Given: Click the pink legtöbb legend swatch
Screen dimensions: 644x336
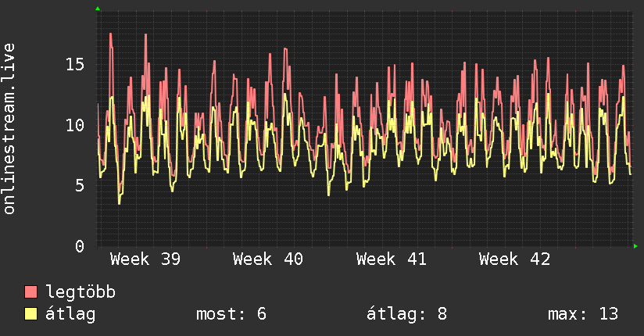Looking at the screenshot, I should 30,291.
